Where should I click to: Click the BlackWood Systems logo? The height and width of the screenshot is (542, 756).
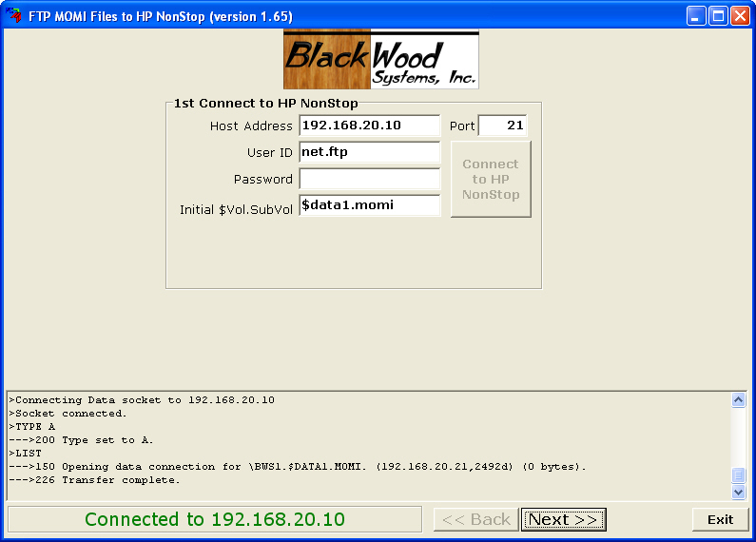(x=381, y=60)
